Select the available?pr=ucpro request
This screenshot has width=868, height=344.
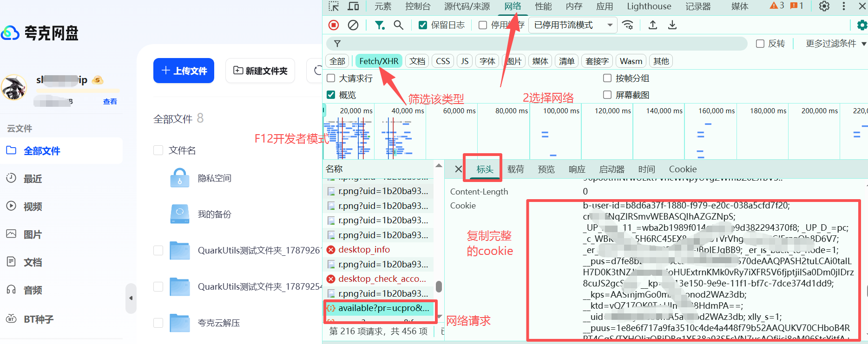(380, 308)
